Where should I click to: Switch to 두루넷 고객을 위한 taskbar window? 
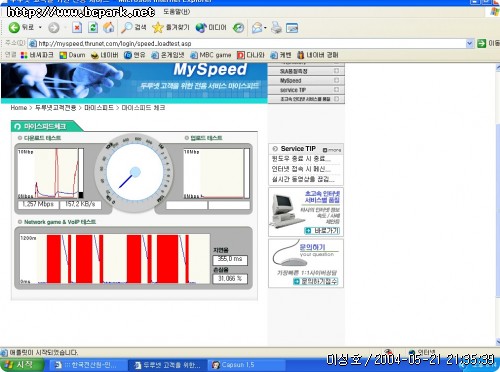(168, 365)
